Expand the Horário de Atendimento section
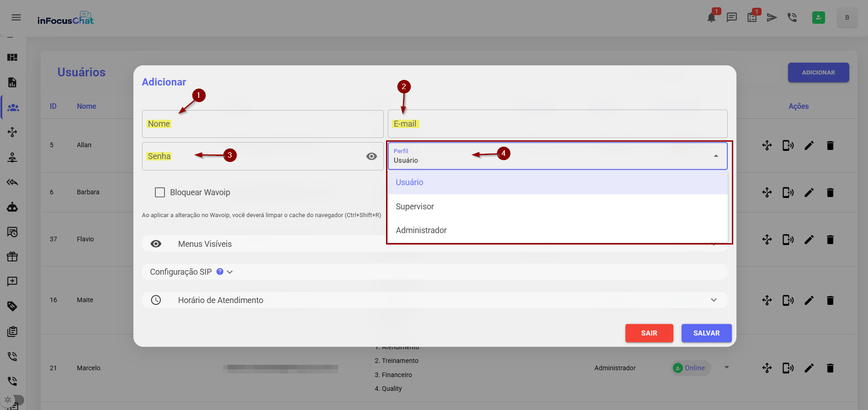Viewport: 868px width, 410px height. click(714, 300)
